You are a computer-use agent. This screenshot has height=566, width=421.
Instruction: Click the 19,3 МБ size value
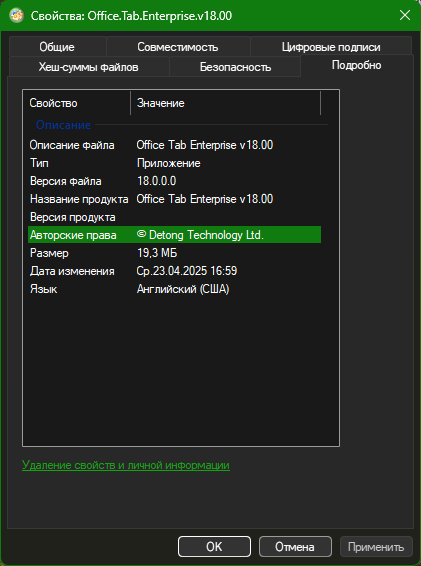pos(157,253)
